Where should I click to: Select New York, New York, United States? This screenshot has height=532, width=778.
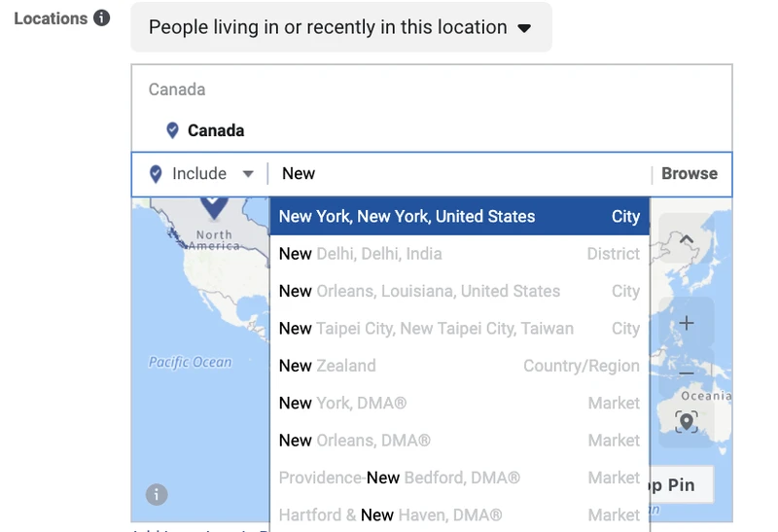459,216
